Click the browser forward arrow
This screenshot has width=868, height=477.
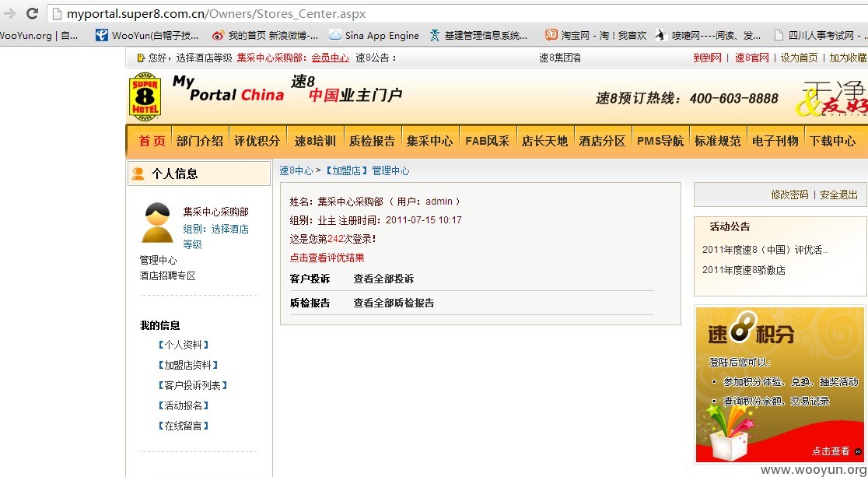[9, 14]
